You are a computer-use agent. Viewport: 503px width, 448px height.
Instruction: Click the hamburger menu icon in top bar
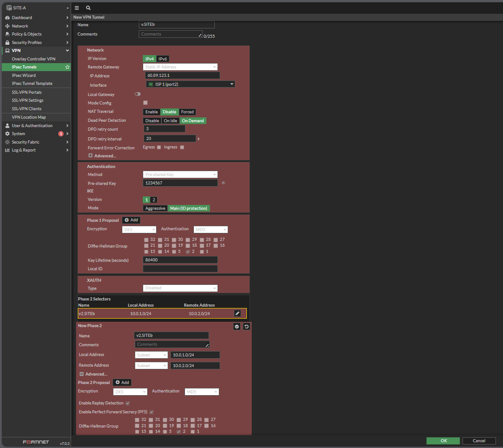(x=77, y=8)
